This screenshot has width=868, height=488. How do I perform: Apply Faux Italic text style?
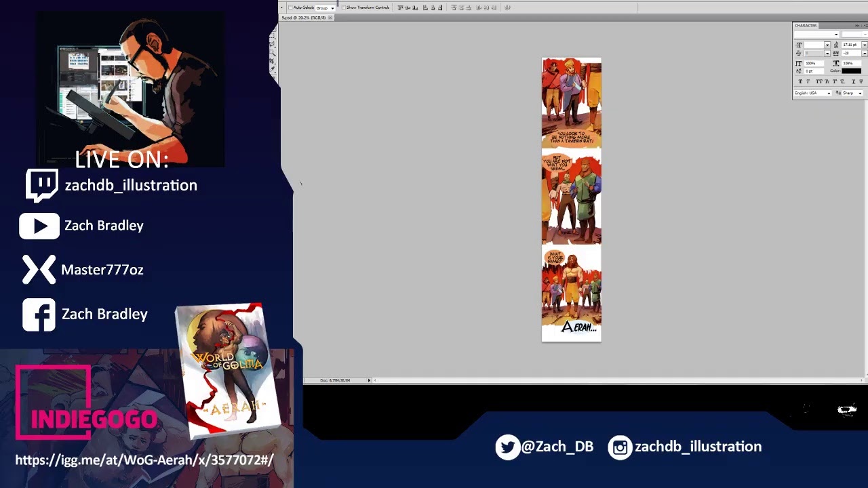[808, 81]
